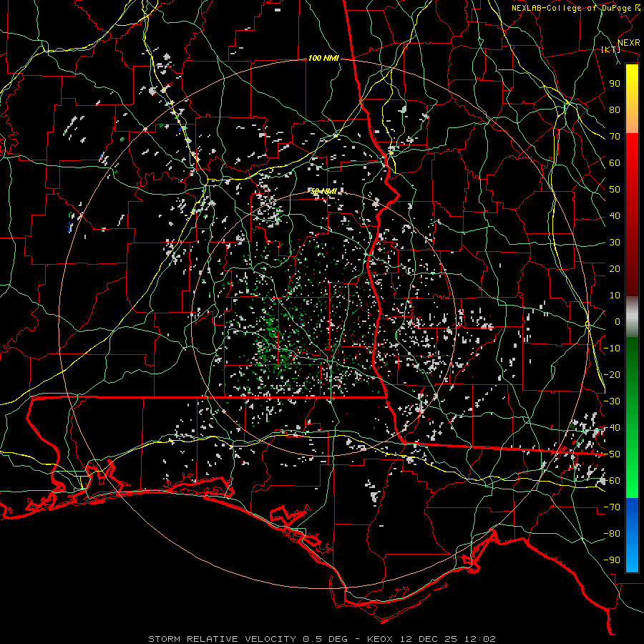Click the '-10' value on the velocity scale
This screenshot has width=644, height=644.
(612, 348)
